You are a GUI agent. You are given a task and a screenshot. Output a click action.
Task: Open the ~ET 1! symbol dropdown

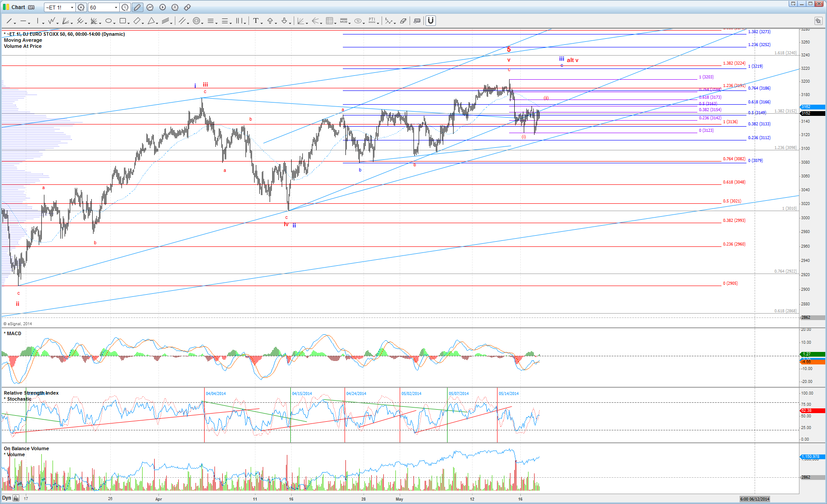click(x=72, y=7)
